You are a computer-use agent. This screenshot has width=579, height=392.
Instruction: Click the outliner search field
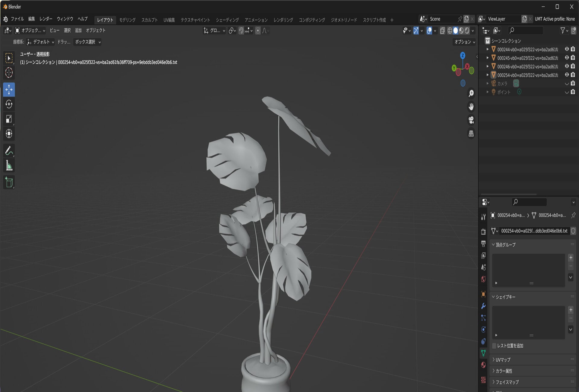click(x=525, y=30)
